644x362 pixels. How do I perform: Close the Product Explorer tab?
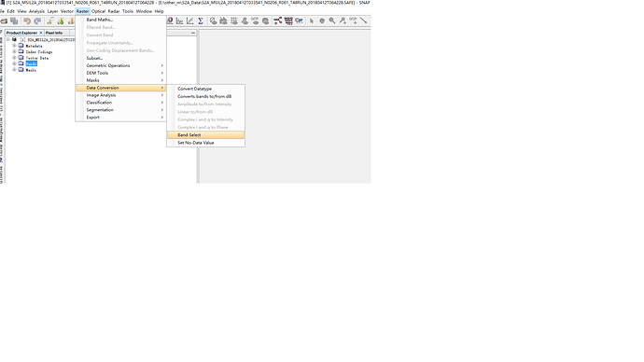coord(41,33)
